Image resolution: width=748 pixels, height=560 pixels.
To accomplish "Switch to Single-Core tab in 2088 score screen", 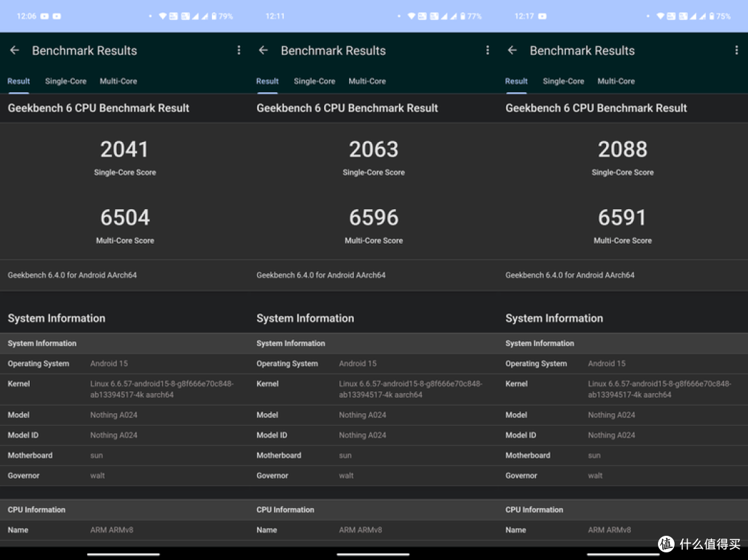I will (x=563, y=81).
